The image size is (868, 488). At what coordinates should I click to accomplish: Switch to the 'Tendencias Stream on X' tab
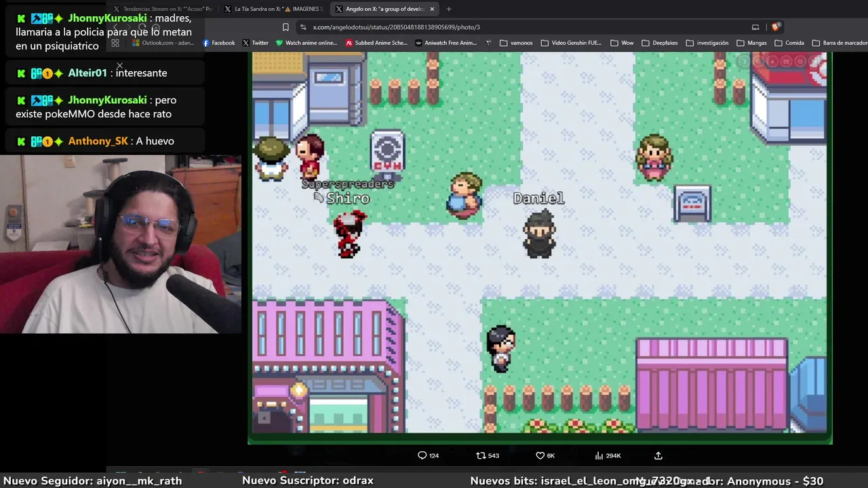pos(162,9)
